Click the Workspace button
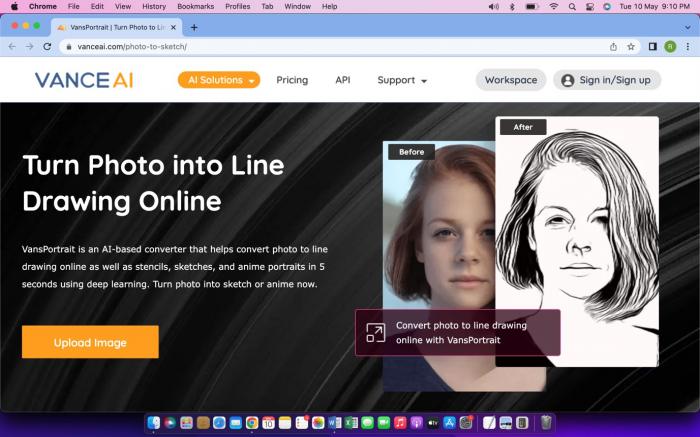The width and height of the screenshot is (700, 437). pyautogui.click(x=511, y=80)
